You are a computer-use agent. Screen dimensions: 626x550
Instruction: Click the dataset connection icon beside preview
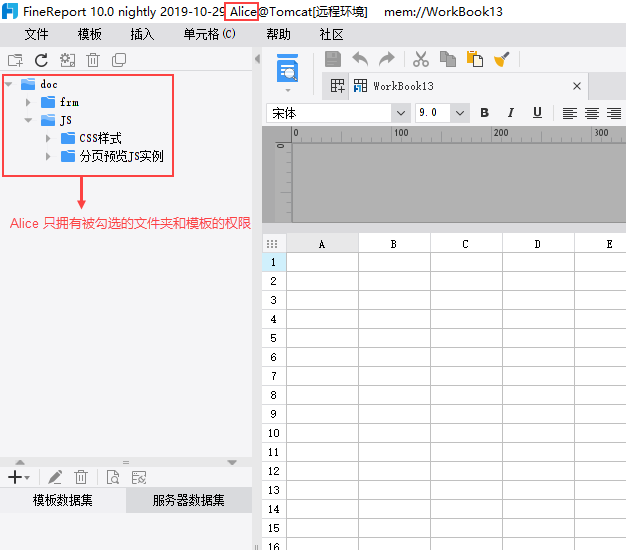139,477
